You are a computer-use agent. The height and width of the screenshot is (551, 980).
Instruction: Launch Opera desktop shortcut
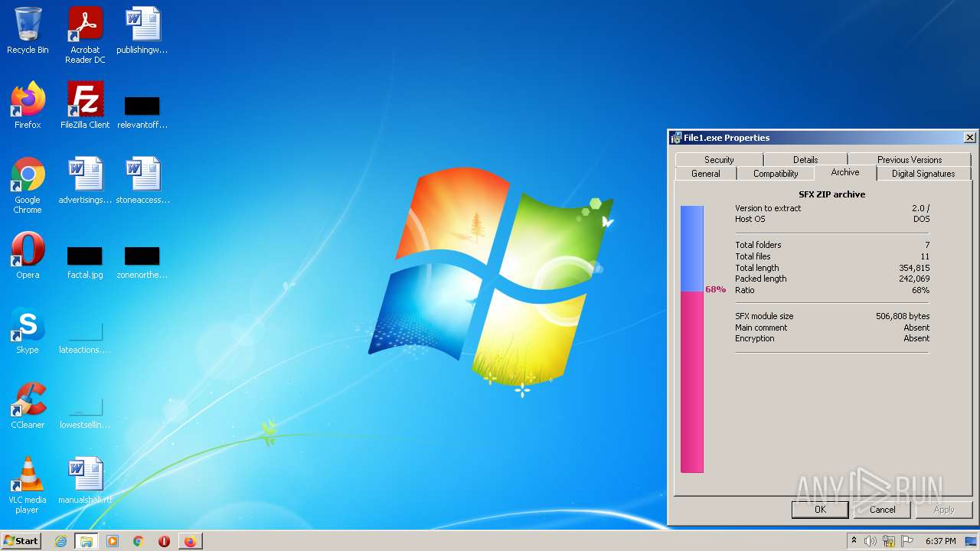point(28,256)
